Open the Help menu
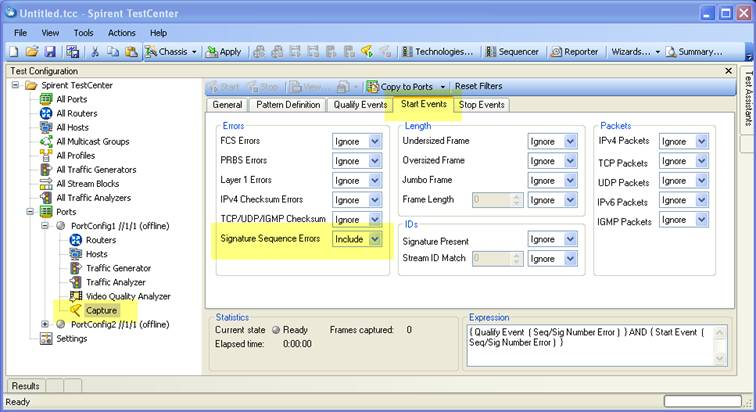The height and width of the screenshot is (412, 756). coord(158,33)
